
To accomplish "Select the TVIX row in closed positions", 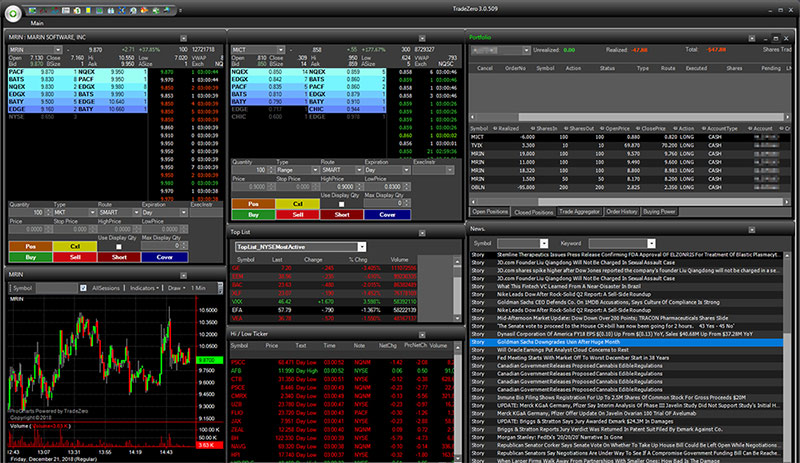I will tap(630, 145).
